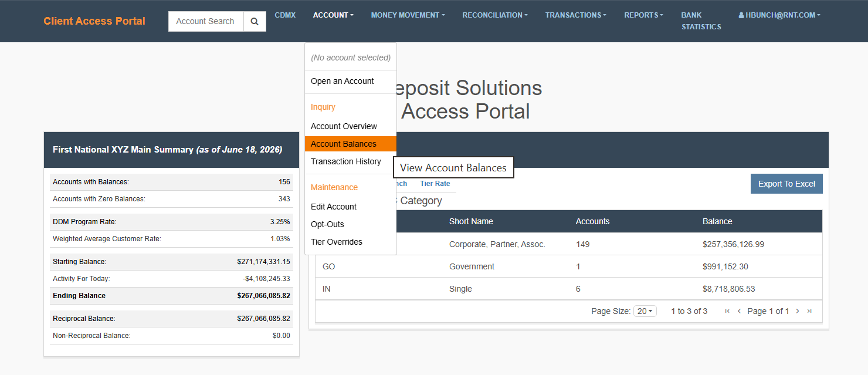Click the DDM Program Rate 3.25% value
The image size is (868, 375).
pyautogui.click(x=280, y=222)
